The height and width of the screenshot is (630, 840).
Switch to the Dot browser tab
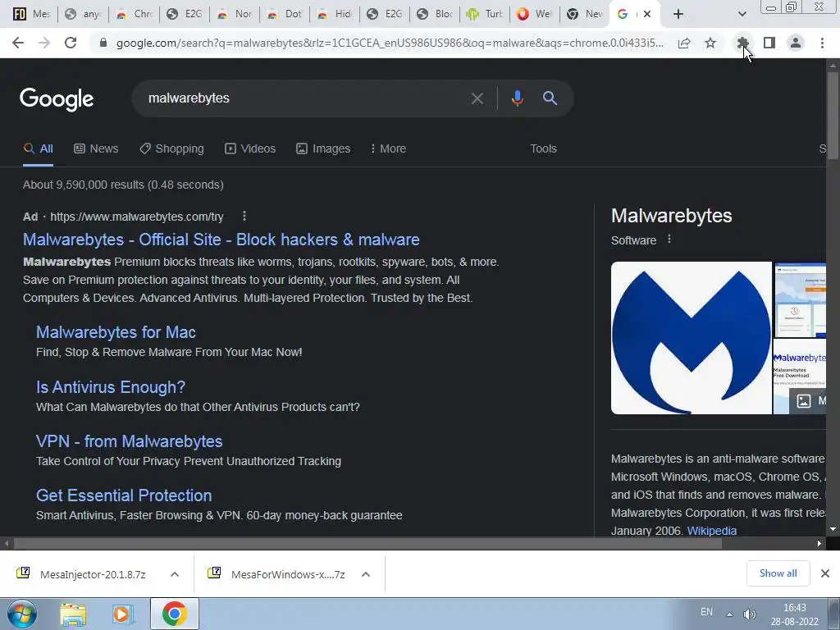pos(285,14)
